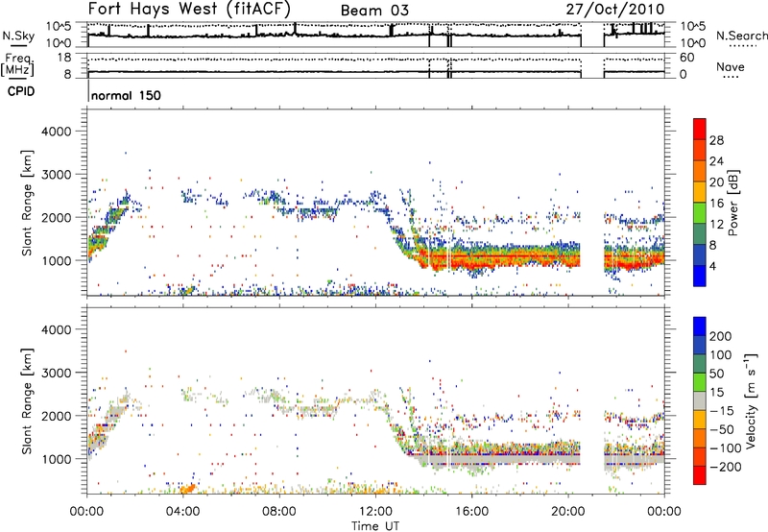Screen dimensions: 768x532
Task: Click the yellow-orange 16–20 dB power colorbar segment
Action: 700,192
